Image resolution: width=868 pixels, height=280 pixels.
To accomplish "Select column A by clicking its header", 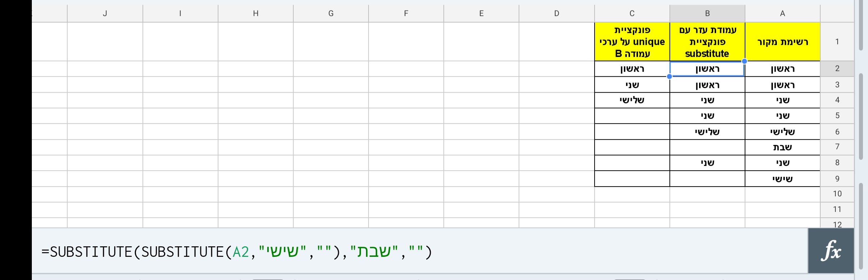I will pos(782,13).
